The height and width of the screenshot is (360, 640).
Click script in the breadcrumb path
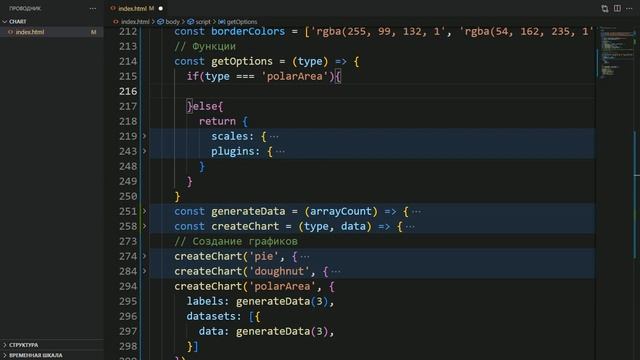pyautogui.click(x=202, y=22)
